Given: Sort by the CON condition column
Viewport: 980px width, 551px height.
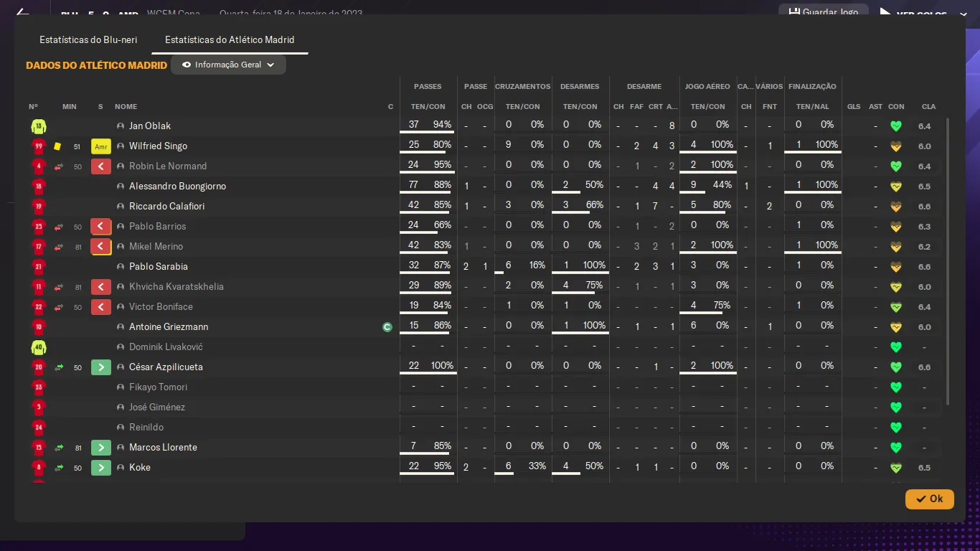Looking at the screenshot, I should (896, 107).
